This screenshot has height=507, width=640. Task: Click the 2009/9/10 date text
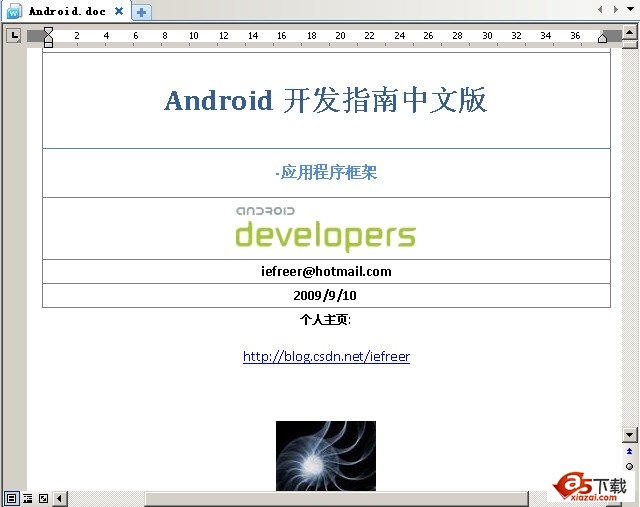(325, 295)
